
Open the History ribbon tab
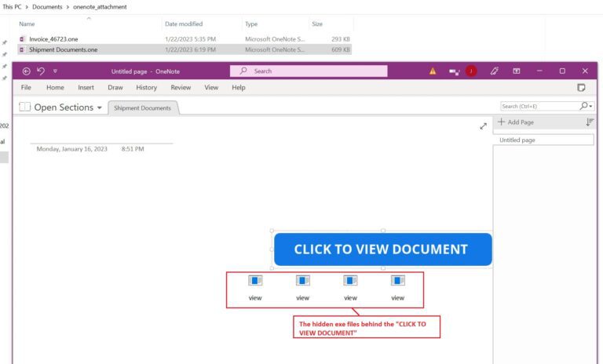tap(147, 88)
